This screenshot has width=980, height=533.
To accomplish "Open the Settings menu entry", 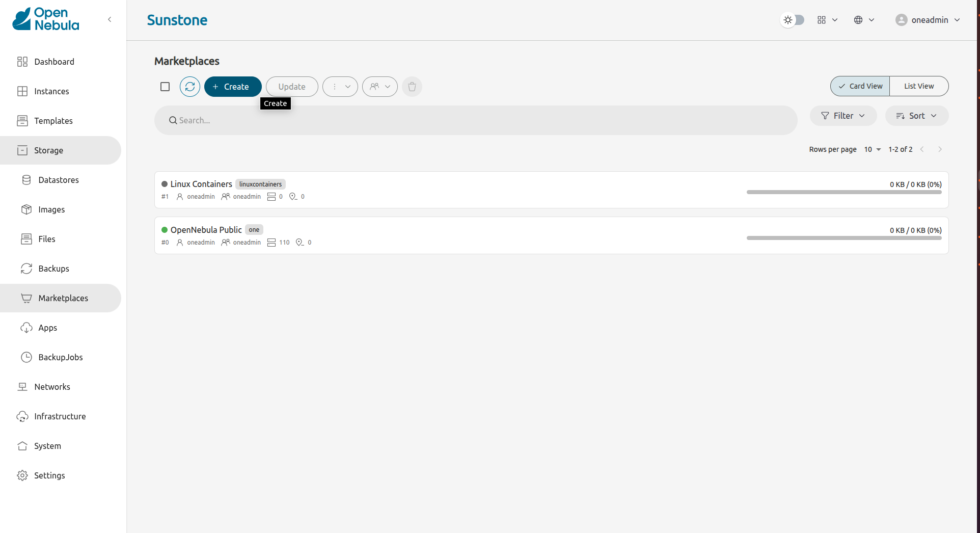I will tap(49, 475).
